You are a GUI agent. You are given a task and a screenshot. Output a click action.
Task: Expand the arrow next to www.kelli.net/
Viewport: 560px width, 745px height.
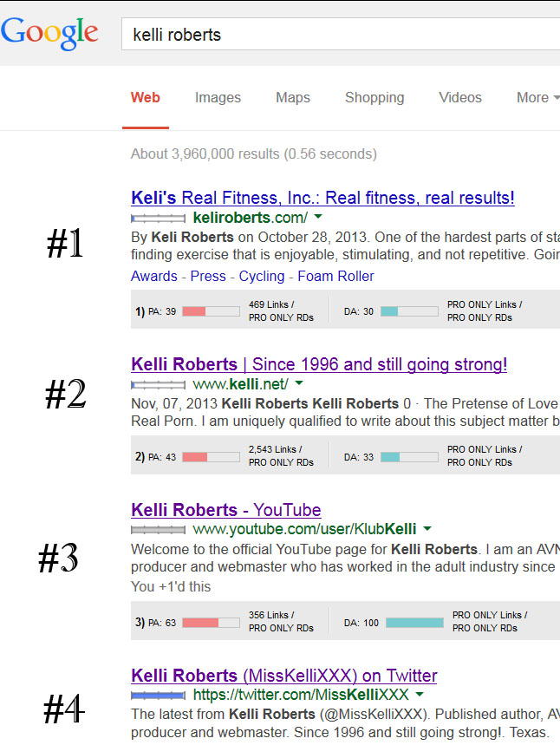pyautogui.click(x=299, y=382)
